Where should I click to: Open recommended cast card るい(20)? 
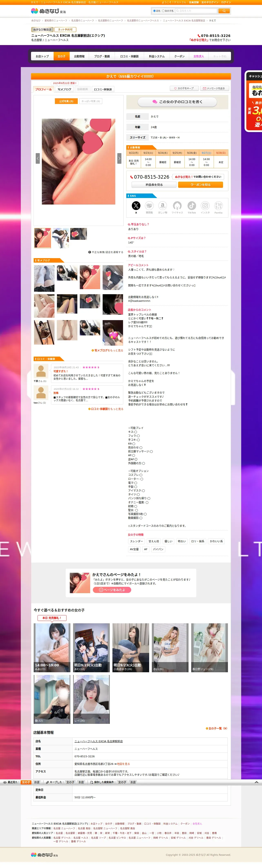click(x=170, y=648)
